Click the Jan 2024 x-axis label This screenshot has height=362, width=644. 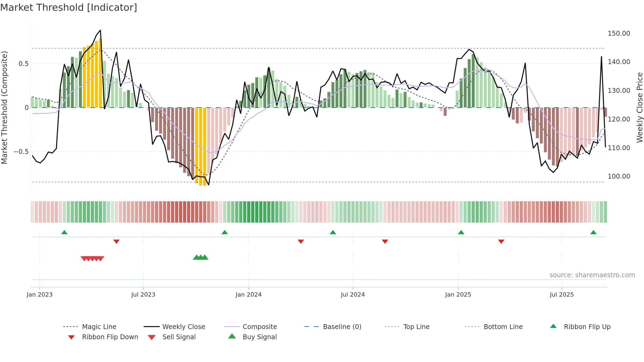pyautogui.click(x=249, y=295)
